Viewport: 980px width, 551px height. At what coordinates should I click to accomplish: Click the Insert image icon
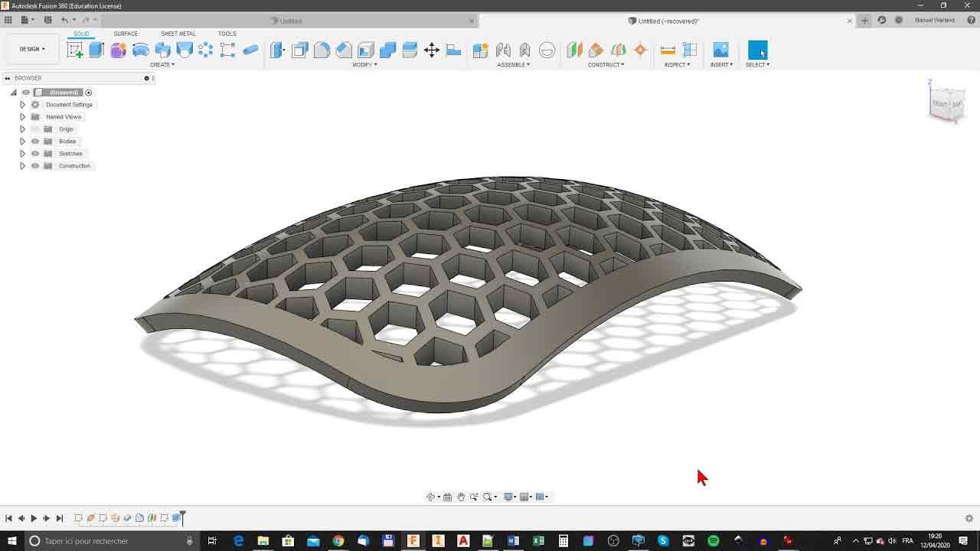click(x=720, y=50)
